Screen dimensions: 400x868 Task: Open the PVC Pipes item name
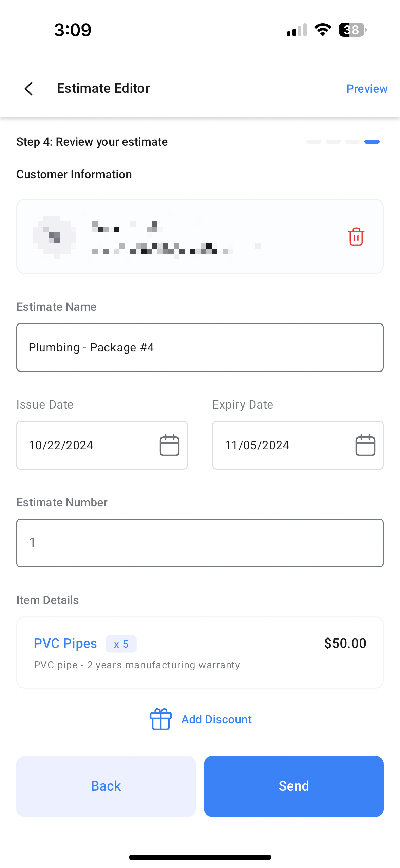tap(65, 644)
